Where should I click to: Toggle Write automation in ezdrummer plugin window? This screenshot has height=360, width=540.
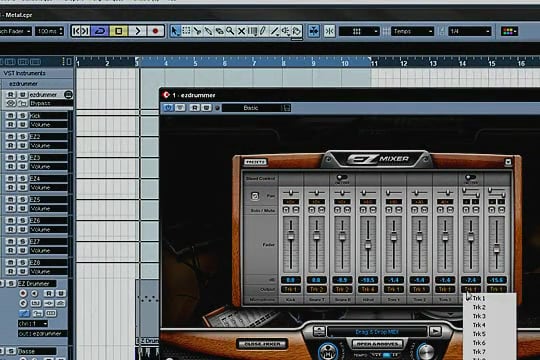click(x=206, y=108)
